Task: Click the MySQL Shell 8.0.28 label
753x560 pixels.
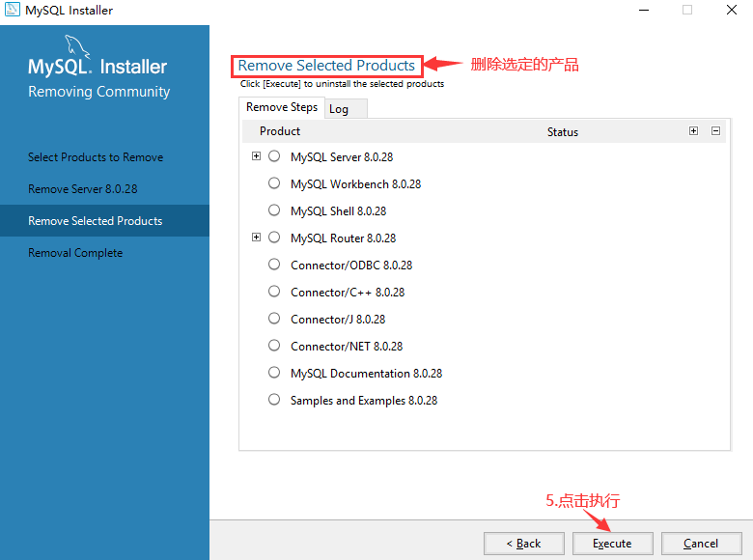Action: point(339,211)
